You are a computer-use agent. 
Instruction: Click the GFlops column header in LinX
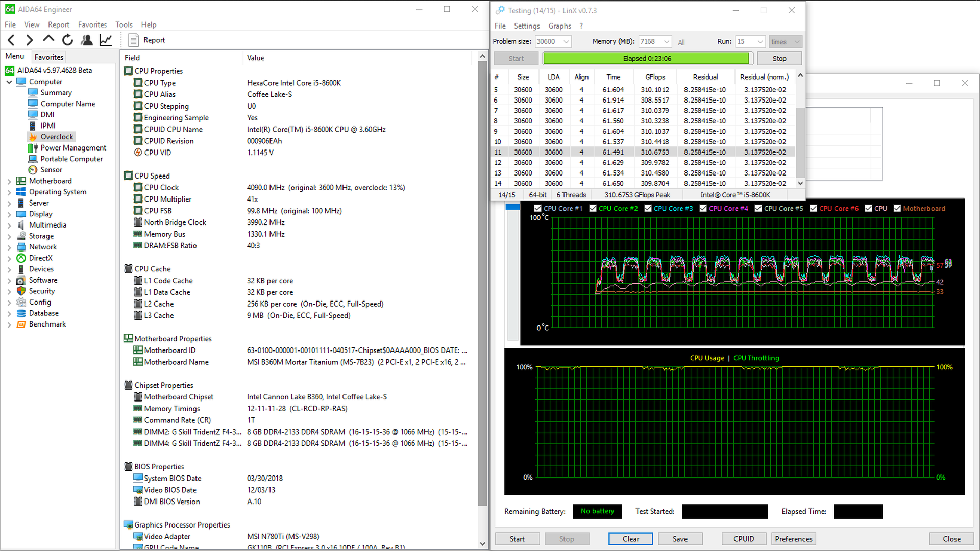coord(655,77)
